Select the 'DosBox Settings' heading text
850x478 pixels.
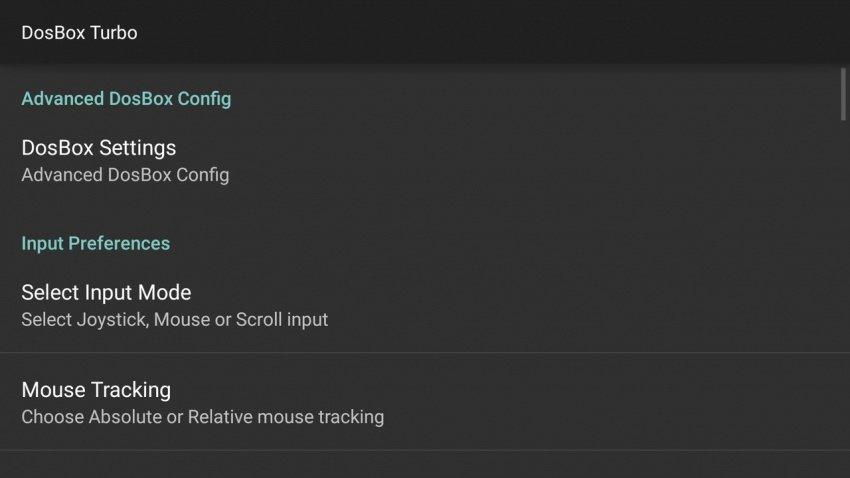click(x=99, y=148)
